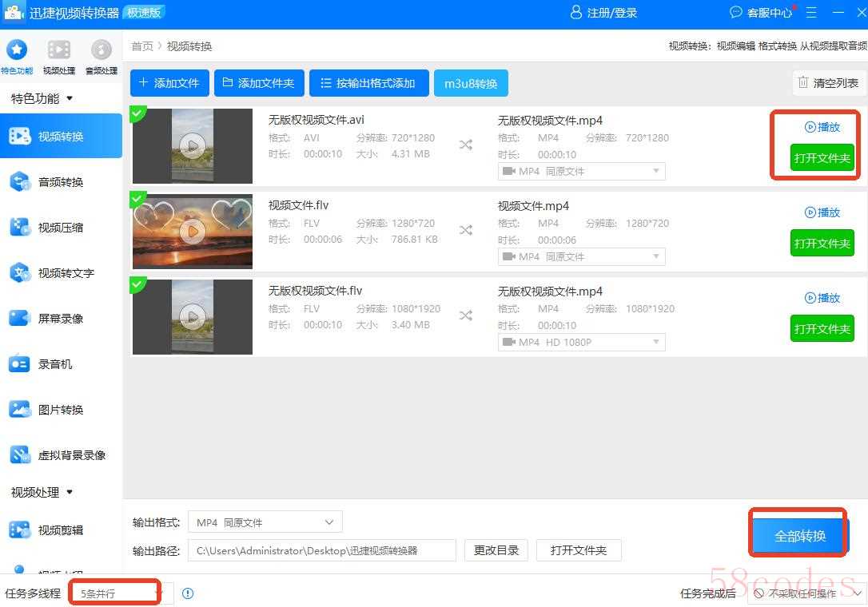Open the MP4 HD 1080P format dropdown
The height and width of the screenshot is (607, 868).
581,342
